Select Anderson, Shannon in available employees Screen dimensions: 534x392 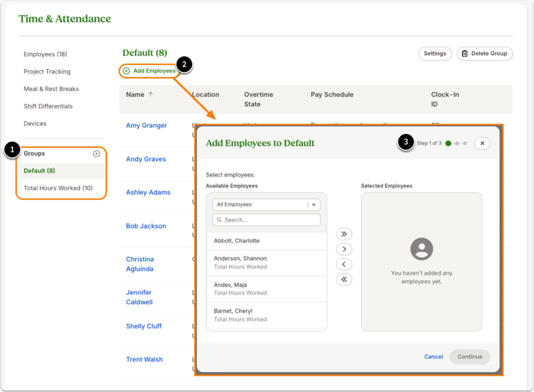pos(266,263)
